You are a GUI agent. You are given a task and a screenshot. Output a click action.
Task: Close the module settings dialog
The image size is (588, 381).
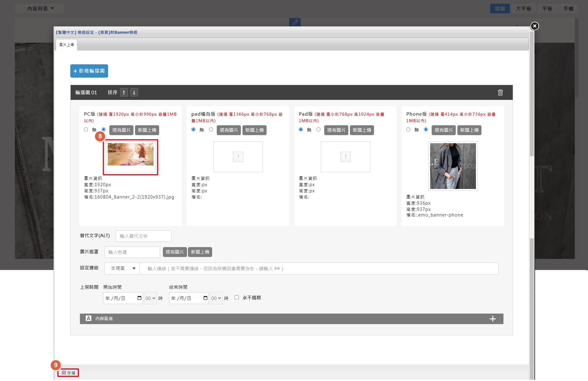click(x=534, y=26)
